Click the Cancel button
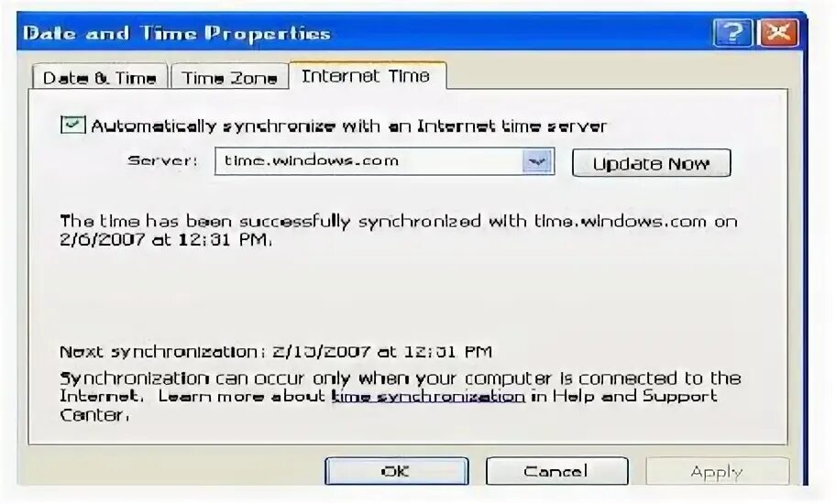 coord(556,471)
